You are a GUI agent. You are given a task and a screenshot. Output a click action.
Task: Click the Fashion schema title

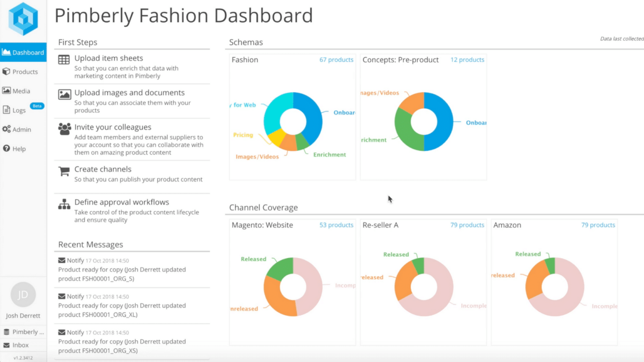(x=245, y=60)
